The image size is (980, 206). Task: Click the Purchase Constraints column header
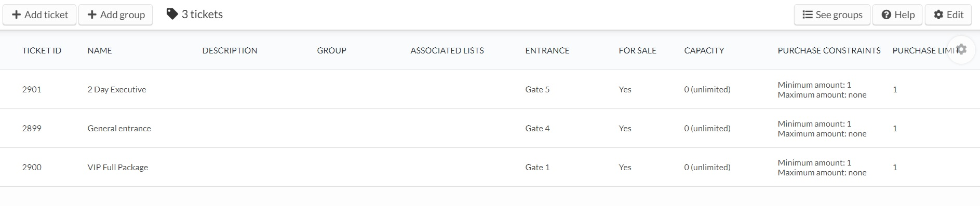click(829, 50)
